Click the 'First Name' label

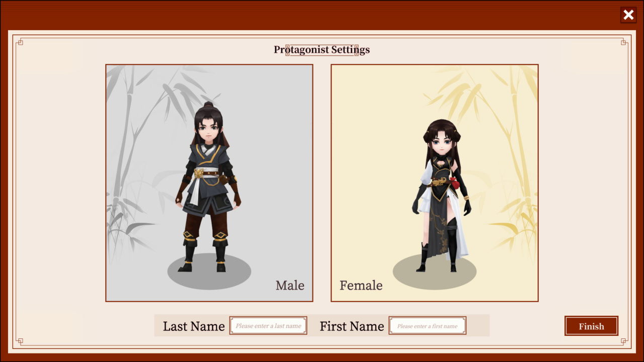point(352,326)
